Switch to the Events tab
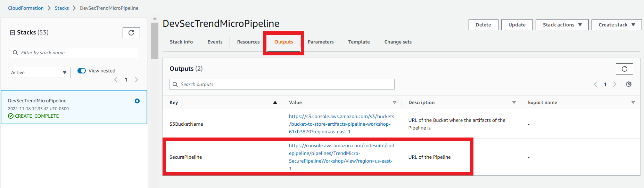 (x=215, y=42)
